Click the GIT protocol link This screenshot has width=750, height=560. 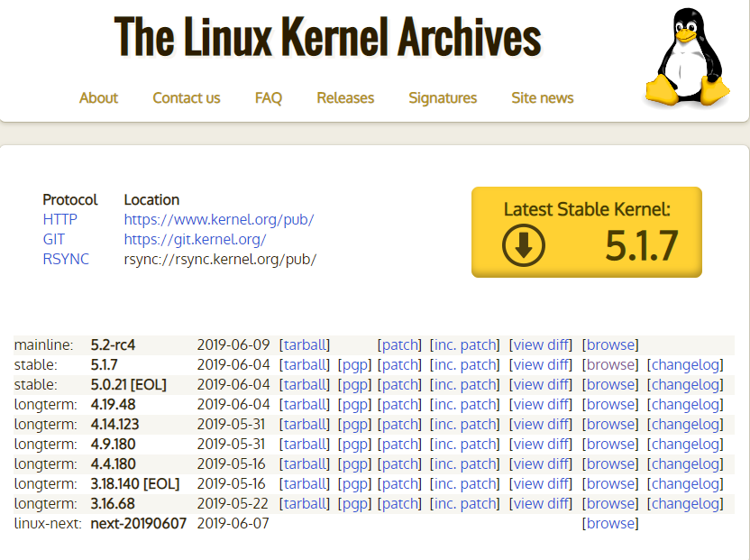click(x=53, y=239)
